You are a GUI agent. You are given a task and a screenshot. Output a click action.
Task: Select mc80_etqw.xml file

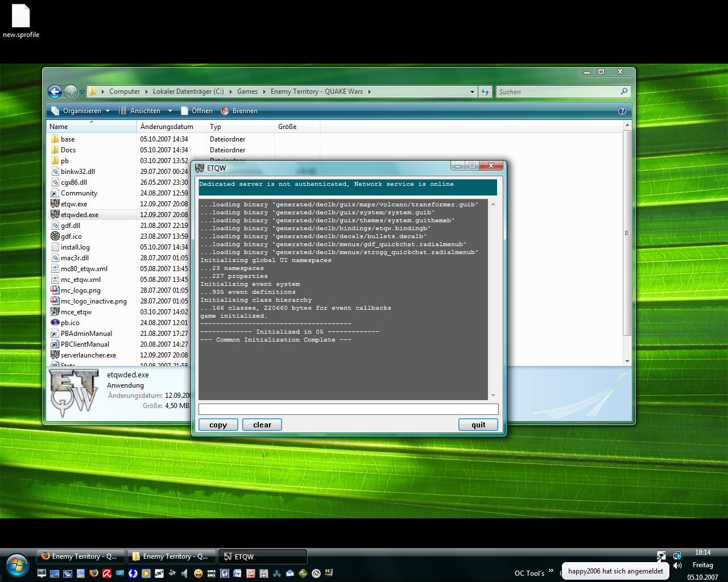84,269
